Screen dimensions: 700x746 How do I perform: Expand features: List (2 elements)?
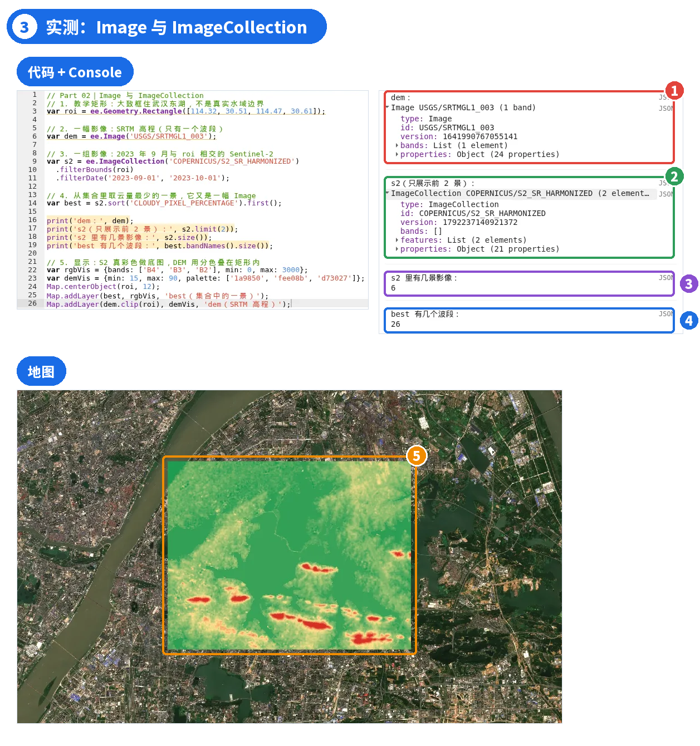coord(396,241)
